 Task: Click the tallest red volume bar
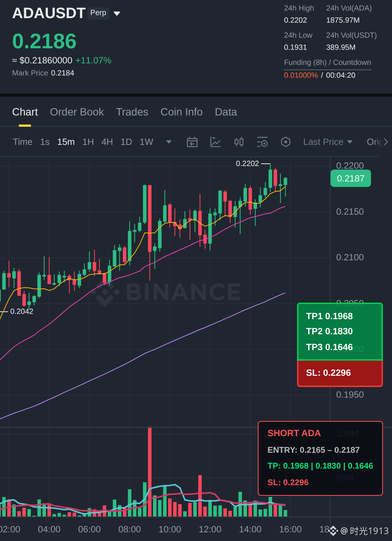(x=150, y=472)
